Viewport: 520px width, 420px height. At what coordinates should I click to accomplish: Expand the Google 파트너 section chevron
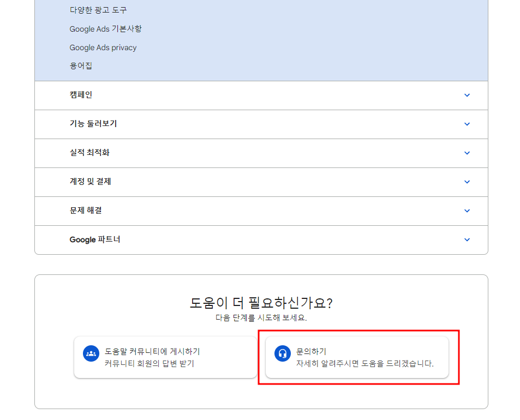[x=467, y=239]
